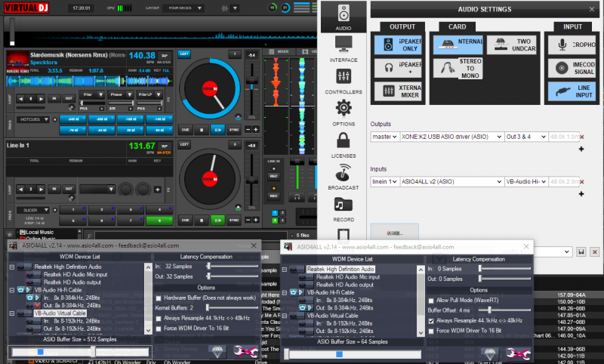Load default parachute icon in right ASIO4ALL window
The width and height of the screenshot is (604, 364).
click(x=490, y=353)
